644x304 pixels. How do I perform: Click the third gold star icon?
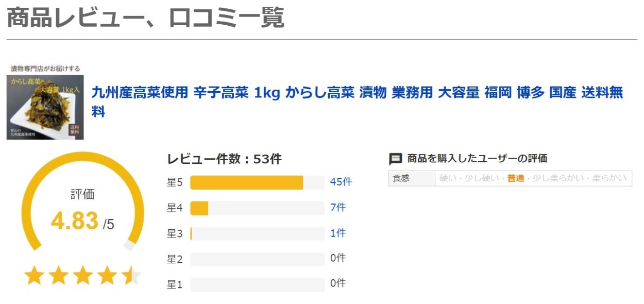coord(83,276)
